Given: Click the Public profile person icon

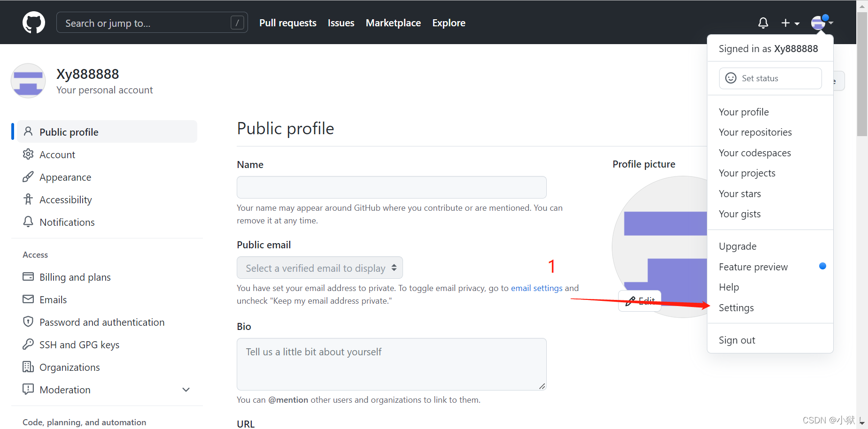Looking at the screenshot, I should coord(28,131).
